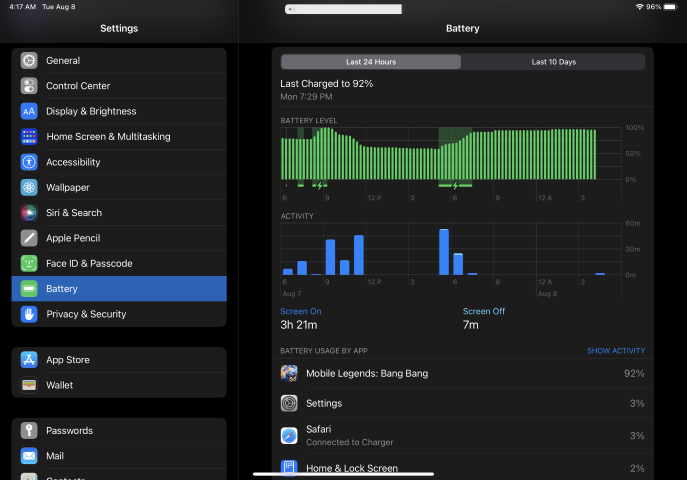Screen dimensions: 687x480
Task: Tap the Show Activity link
Action: pyautogui.click(x=615, y=351)
